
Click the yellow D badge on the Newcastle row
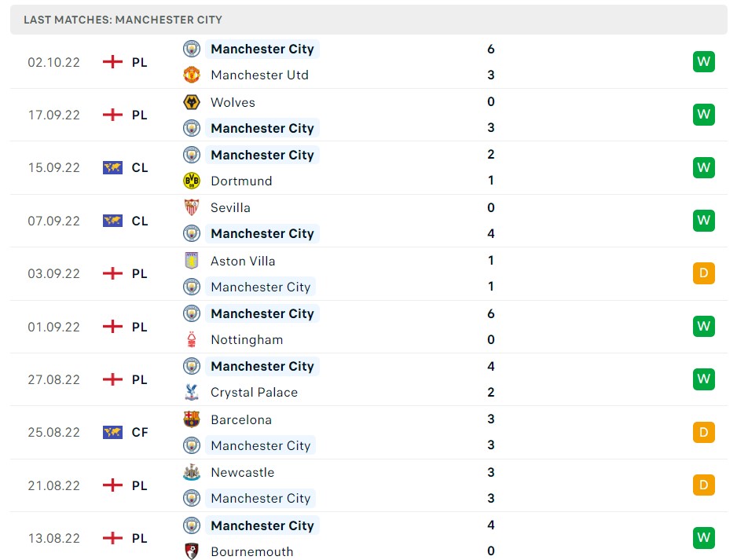[703, 485]
